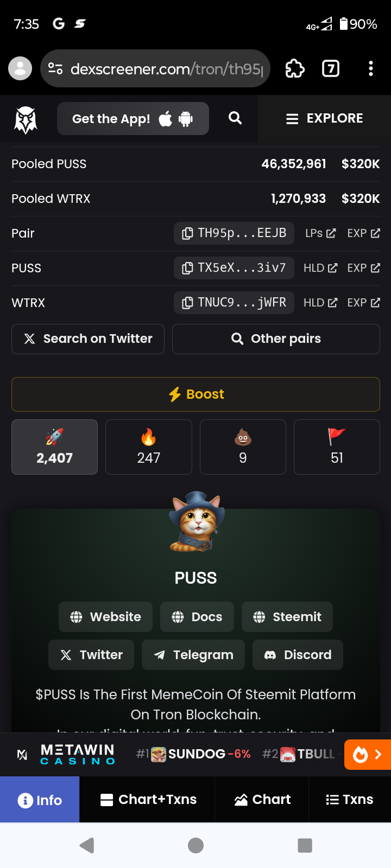Image resolution: width=391 pixels, height=868 pixels.
Task: Open the search magnifier icon
Action: [x=235, y=118]
